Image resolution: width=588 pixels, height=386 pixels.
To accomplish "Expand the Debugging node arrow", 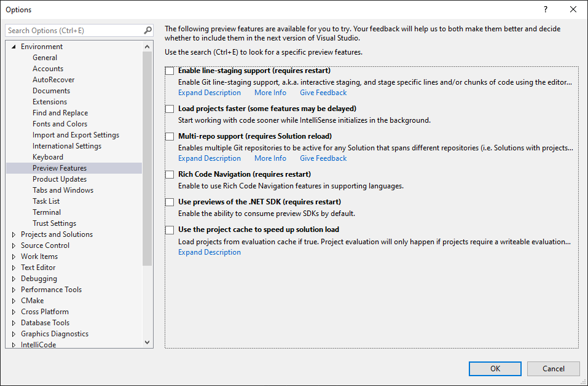I will click(14, 279).
